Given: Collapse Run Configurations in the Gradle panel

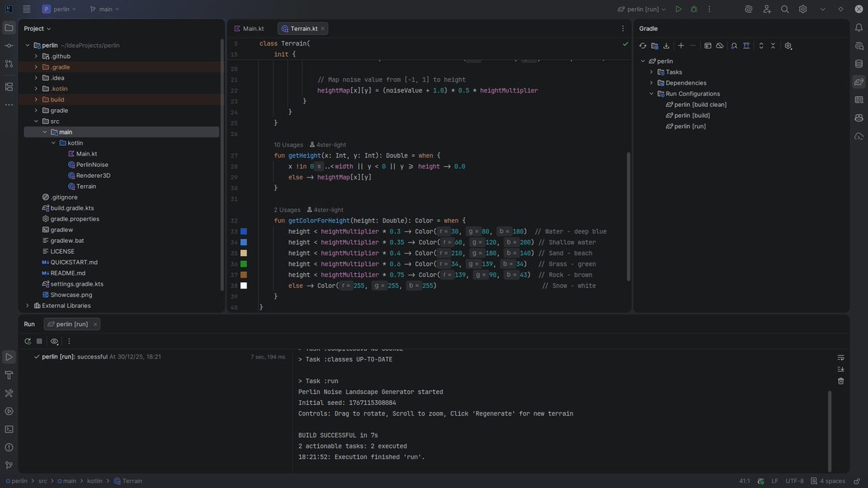Looking at the screenshot, I should tap(651, 94).
